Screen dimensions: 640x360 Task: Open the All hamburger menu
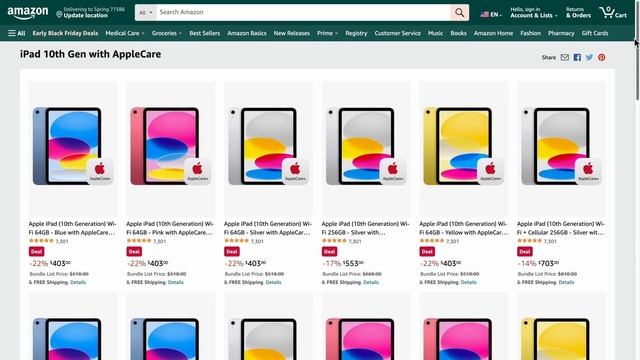(x=17, y=33)
